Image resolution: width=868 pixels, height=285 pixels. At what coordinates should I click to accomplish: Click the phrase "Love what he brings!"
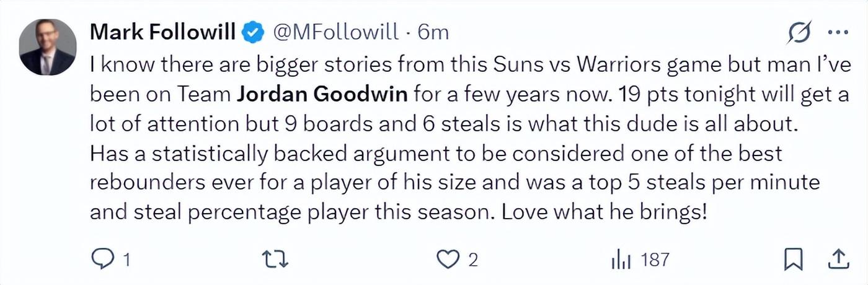click(604, 213)
